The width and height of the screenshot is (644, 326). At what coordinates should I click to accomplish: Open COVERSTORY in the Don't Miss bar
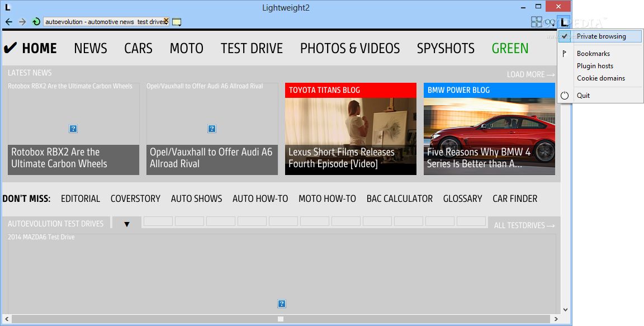click(x=135, y=199)
